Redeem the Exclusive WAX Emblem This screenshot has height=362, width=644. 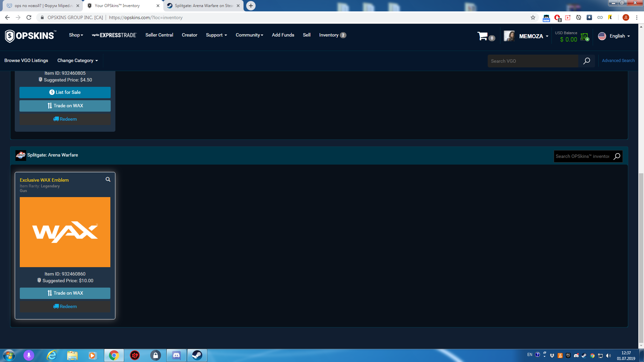click(65, 307)
